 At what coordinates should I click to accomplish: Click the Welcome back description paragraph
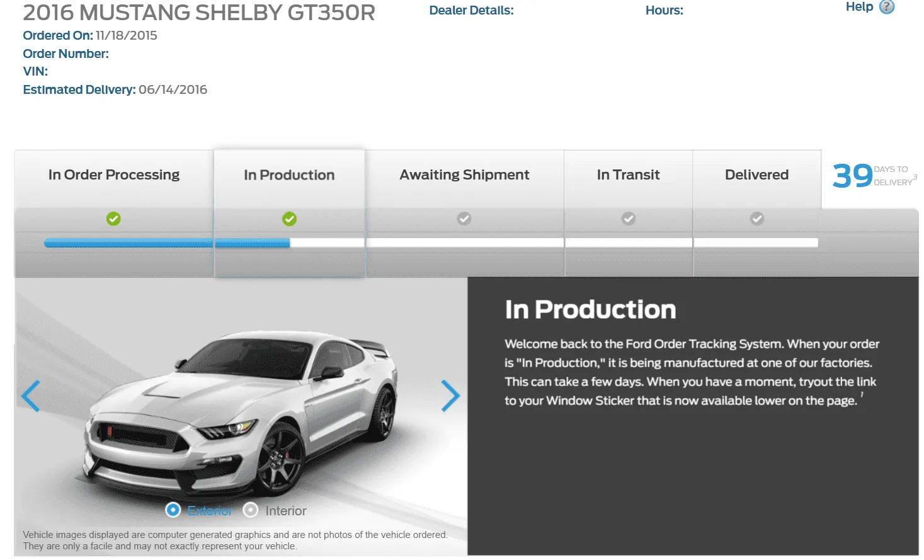tap(692, 372)
